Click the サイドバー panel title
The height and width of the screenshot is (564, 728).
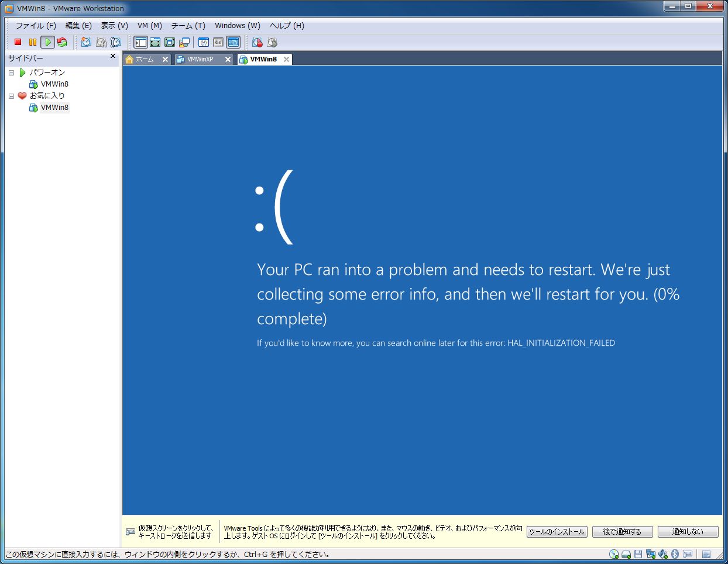[x=26, y=59]
